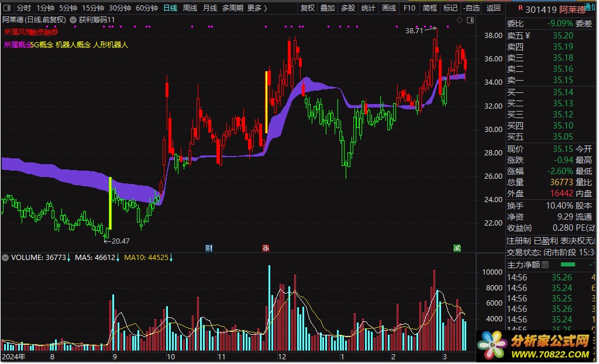Open the 机器人概念 concept link
The image size is (599, 364).
tap(73, 45)
